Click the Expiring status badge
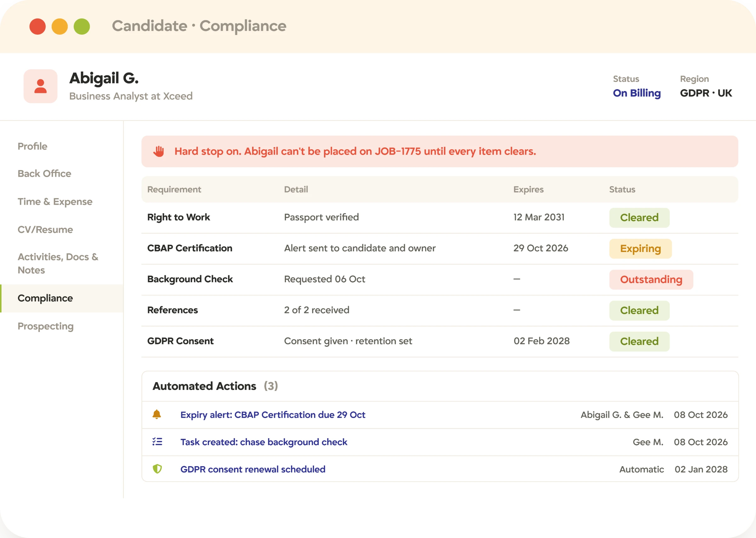 (x=640, y=249)
